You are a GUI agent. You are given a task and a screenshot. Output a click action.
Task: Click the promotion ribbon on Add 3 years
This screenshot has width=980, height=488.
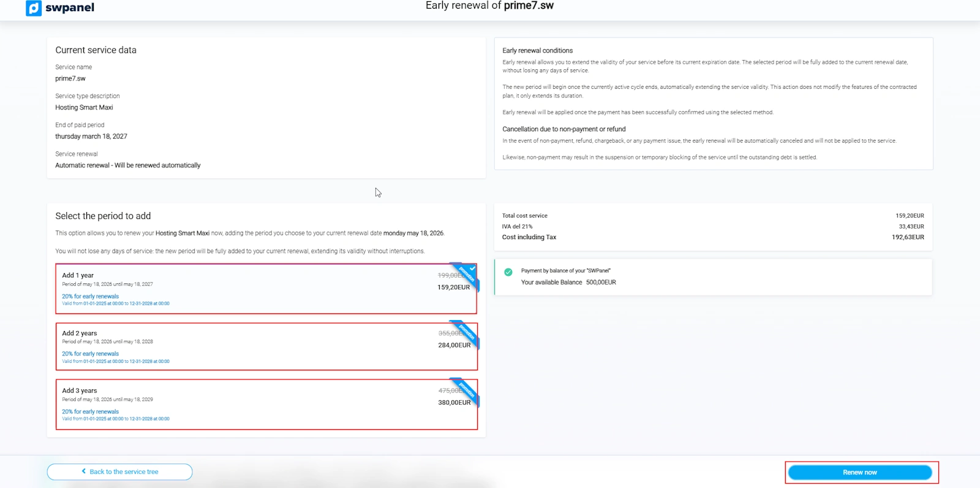466,390
